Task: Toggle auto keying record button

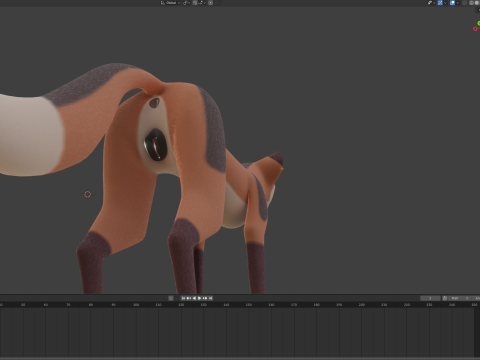Action: click(x=171, y=298)
